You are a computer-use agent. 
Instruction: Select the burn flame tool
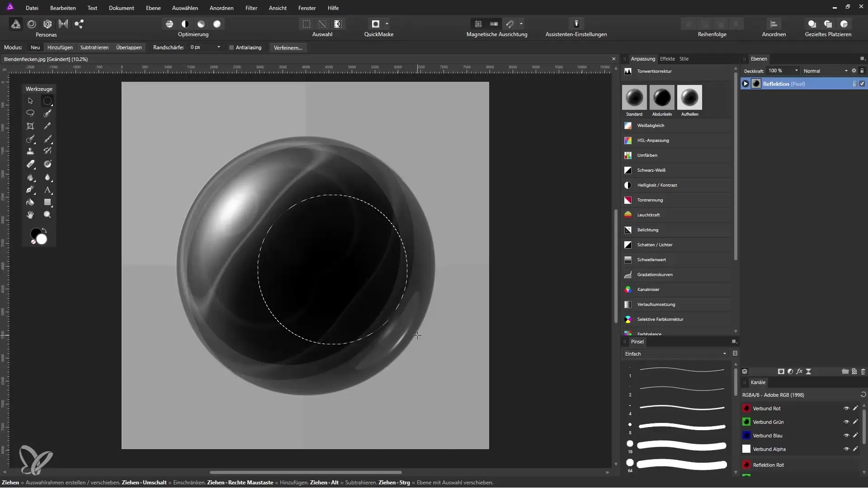(x=30, y=177)
